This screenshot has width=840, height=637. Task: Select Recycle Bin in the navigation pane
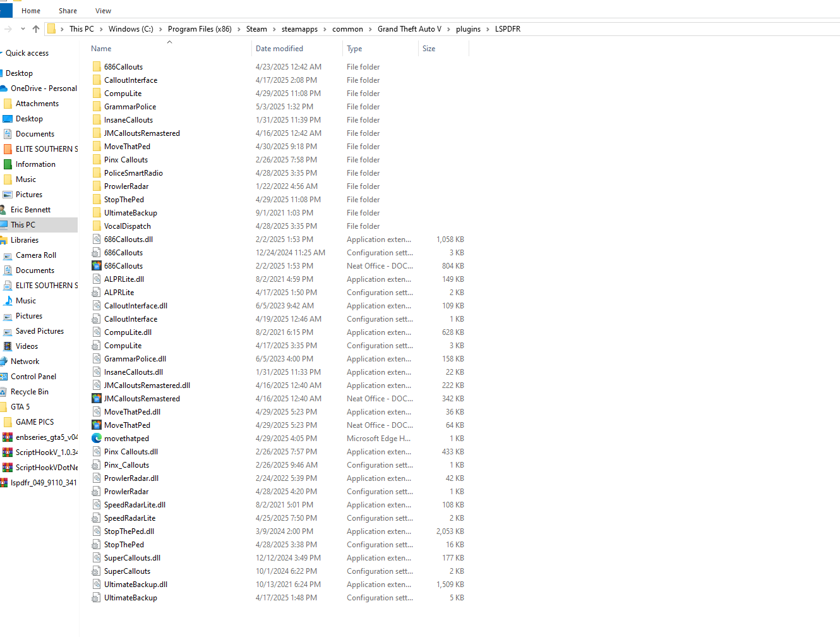pyautogui.click(x=30, y=392)
